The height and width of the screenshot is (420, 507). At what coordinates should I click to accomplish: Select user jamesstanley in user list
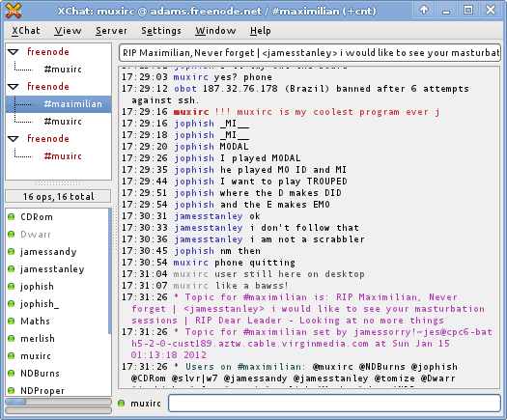[52, 269]
